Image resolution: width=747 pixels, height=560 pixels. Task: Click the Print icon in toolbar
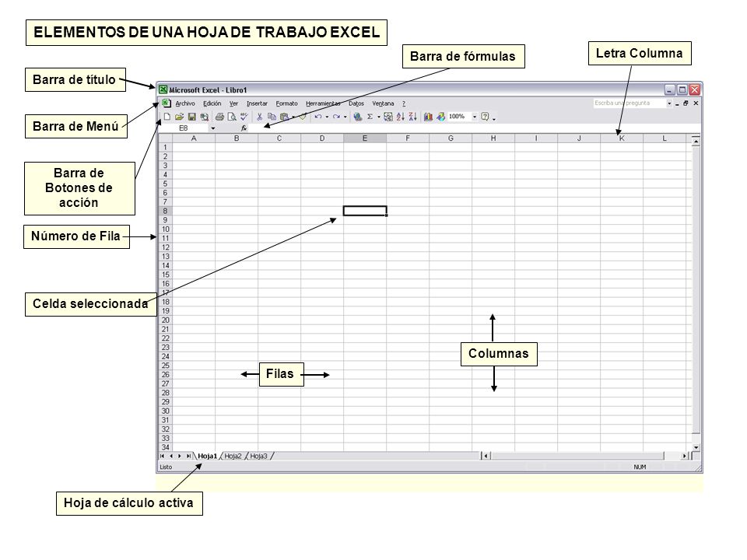pos(219,117)
